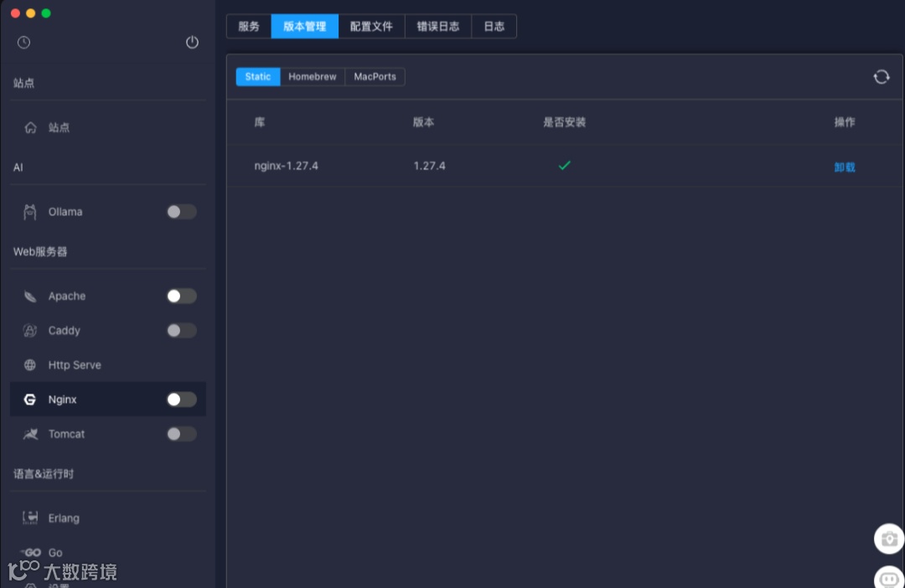Switch to the Homebrew source tab
Image resolution: width=905 pixels, height=588 pixels.
tap(312, 76)
